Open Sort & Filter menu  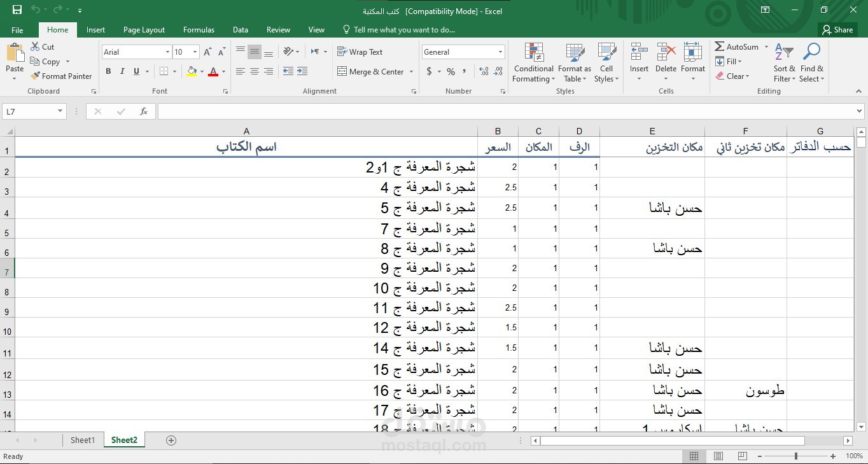pos(784,62)
